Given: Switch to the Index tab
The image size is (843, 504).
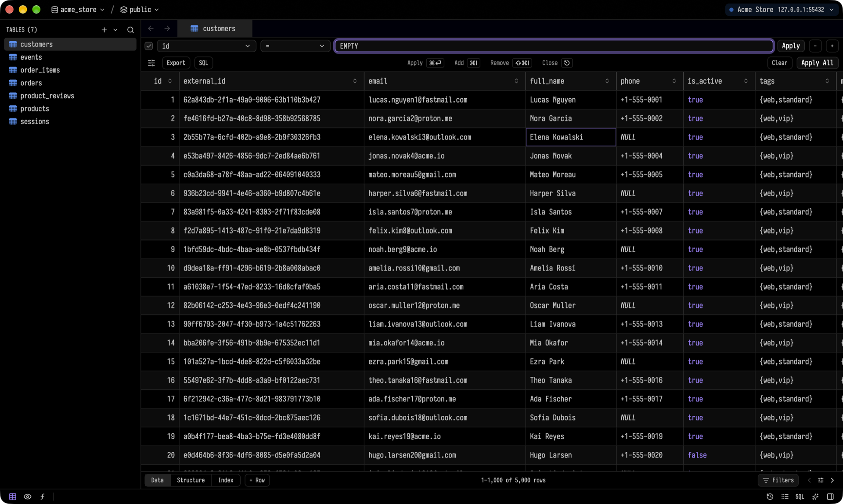Looking at the screenshot, I should coord(226,480).
